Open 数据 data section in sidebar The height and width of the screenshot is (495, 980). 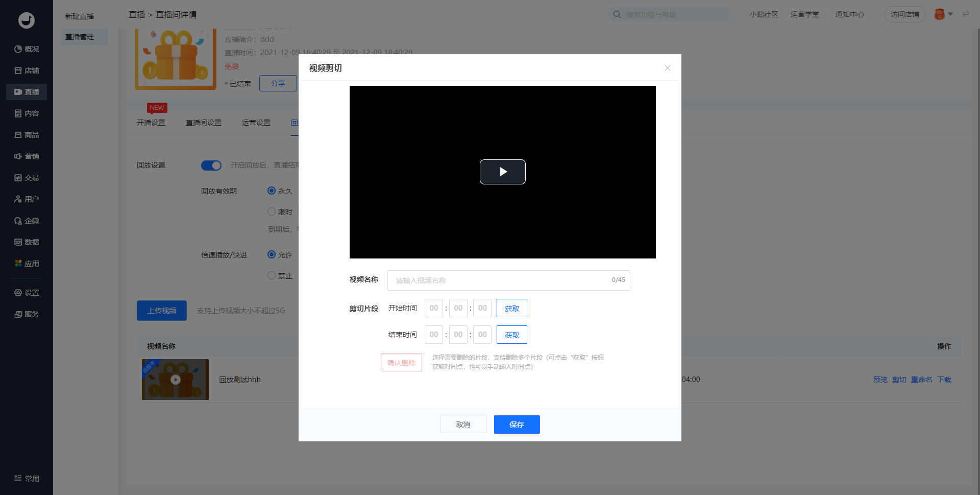pyautogui.click(x=27, y=242)
